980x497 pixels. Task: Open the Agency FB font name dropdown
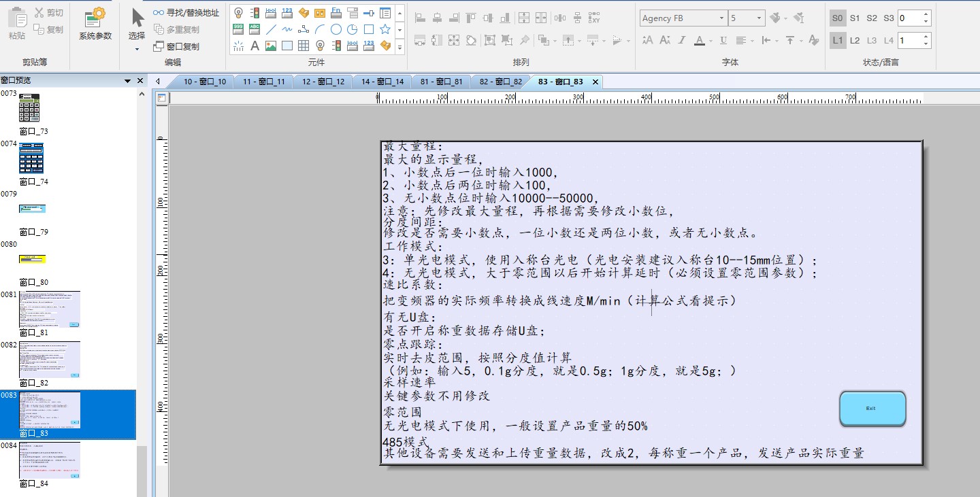pyautogui.click(x=721, y=18)
